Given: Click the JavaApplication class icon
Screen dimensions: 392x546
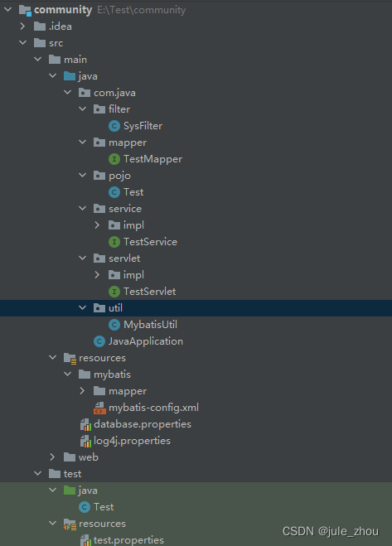Looking at the screenshot, I should (99, 341).
